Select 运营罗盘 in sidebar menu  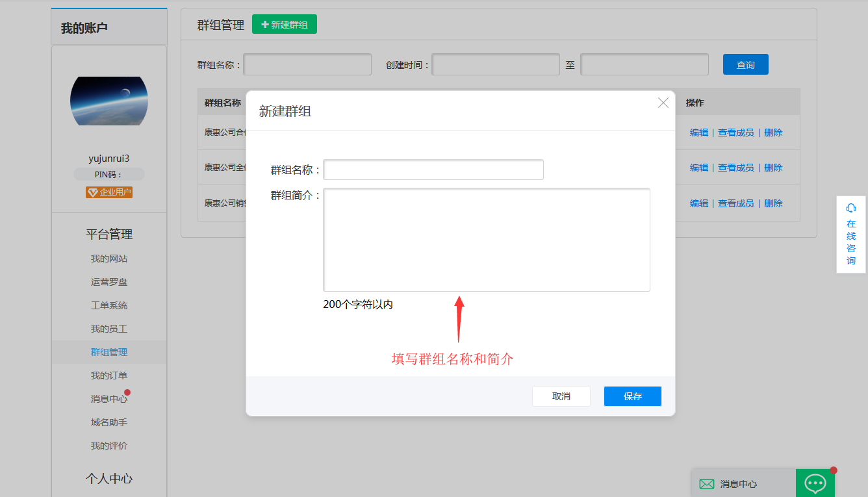tap(109, 282)
